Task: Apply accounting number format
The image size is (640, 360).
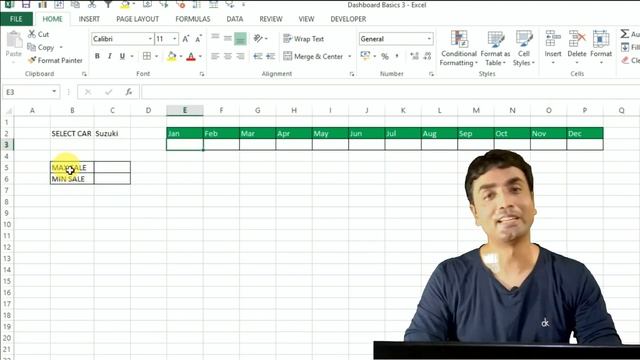Action: click(365, 56)
